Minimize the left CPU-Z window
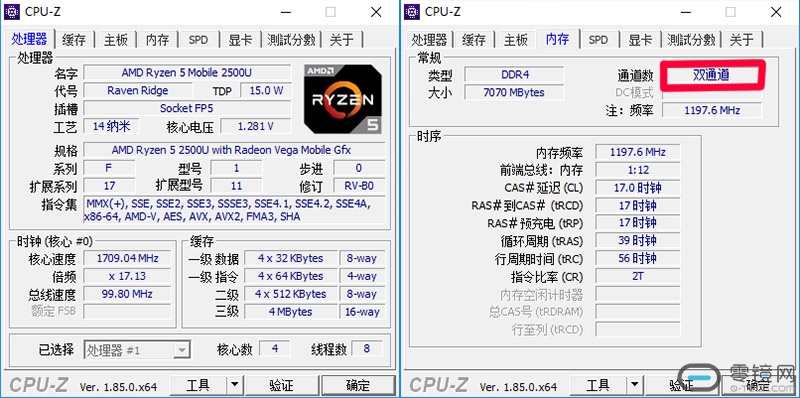Screen dimensions: 800x398 pyautogui.click(x=286, y=12)
